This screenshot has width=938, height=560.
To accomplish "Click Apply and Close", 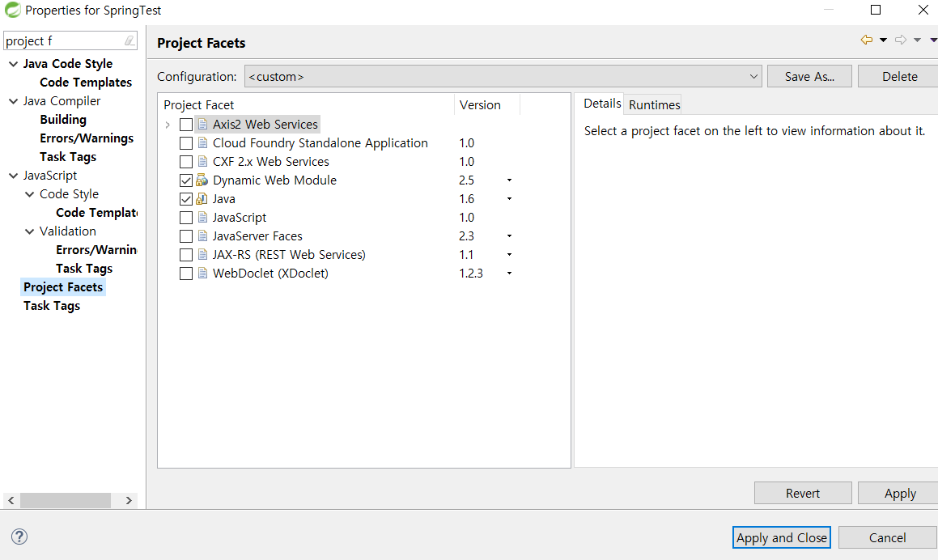I will 781,537.
